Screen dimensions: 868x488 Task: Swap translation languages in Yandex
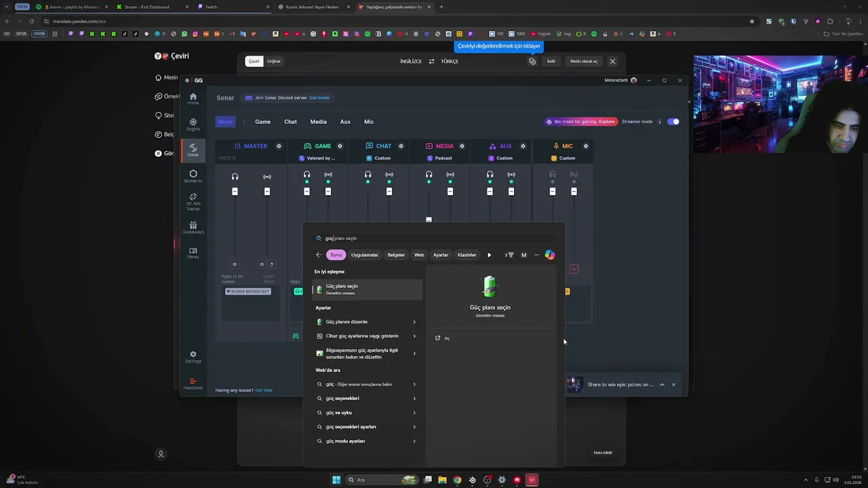tap(431, 61)
